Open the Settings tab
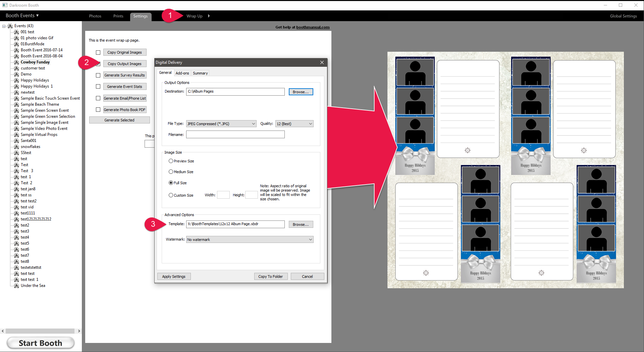644x352 pixels. click(140, 16)
